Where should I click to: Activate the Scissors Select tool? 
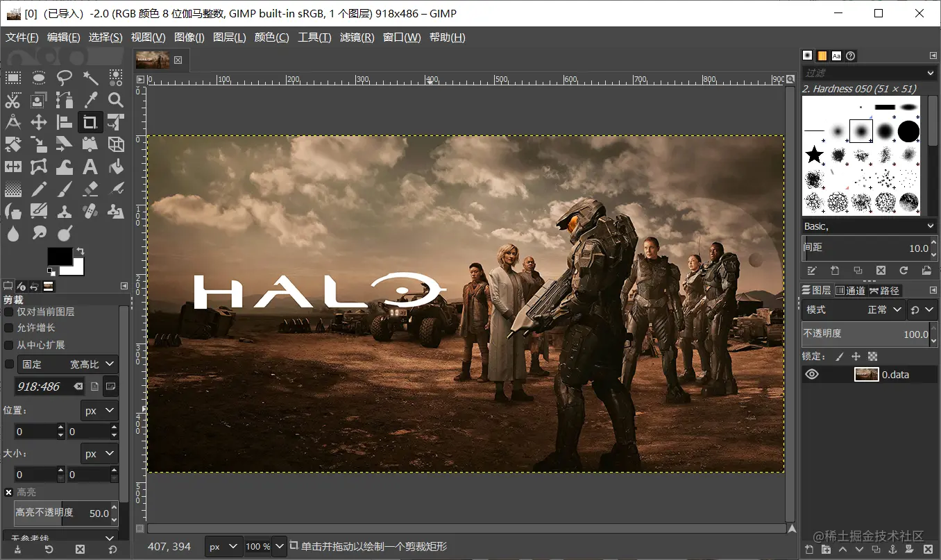pos(13,101)
